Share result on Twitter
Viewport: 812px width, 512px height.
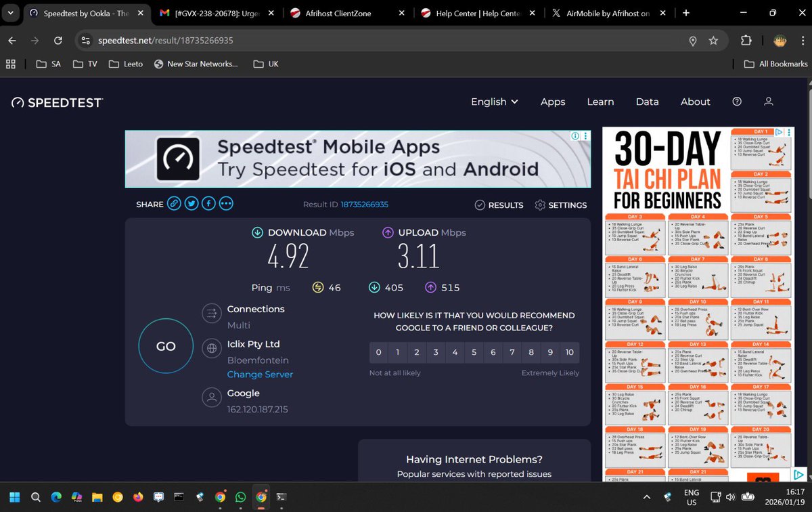(x=191, y=204)
